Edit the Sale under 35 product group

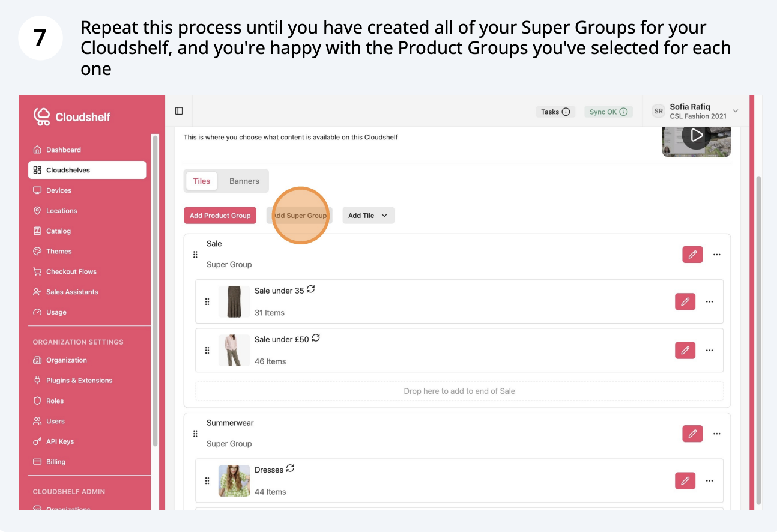(x=685, y=301)
